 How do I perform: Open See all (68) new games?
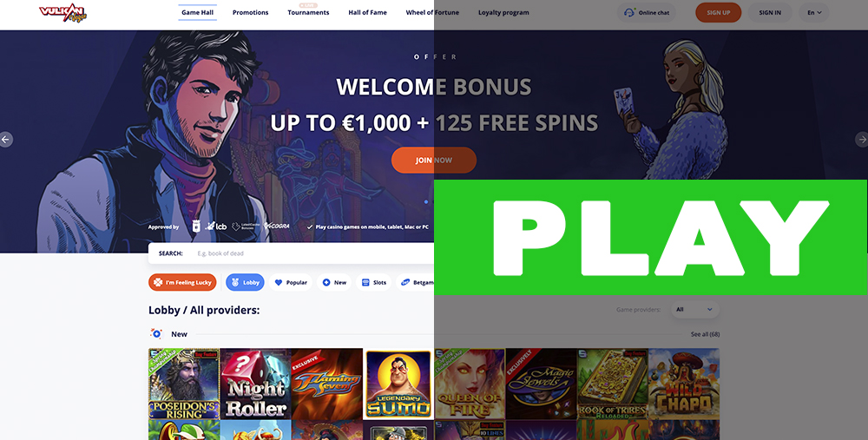[x=705, y=334]
